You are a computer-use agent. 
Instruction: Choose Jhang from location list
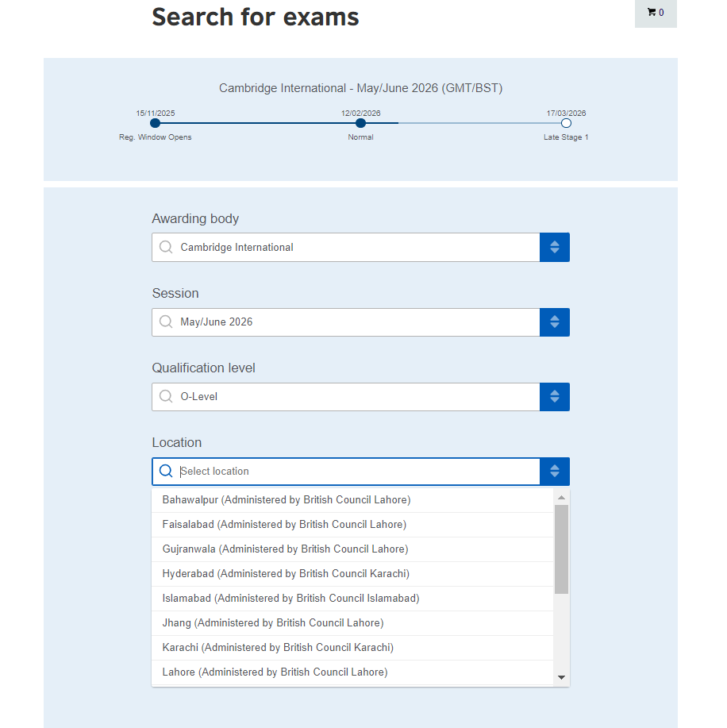click(x=273, y=623)
